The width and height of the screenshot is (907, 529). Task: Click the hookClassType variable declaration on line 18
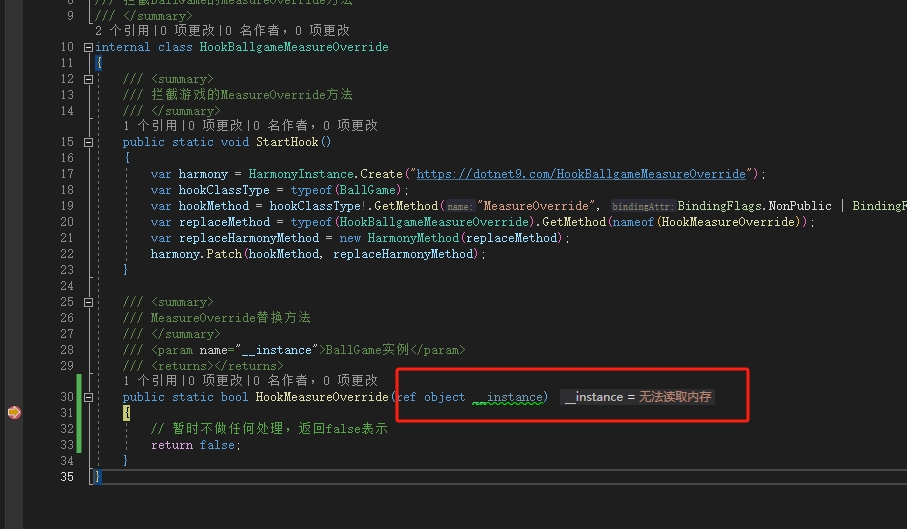pos(224,190)
